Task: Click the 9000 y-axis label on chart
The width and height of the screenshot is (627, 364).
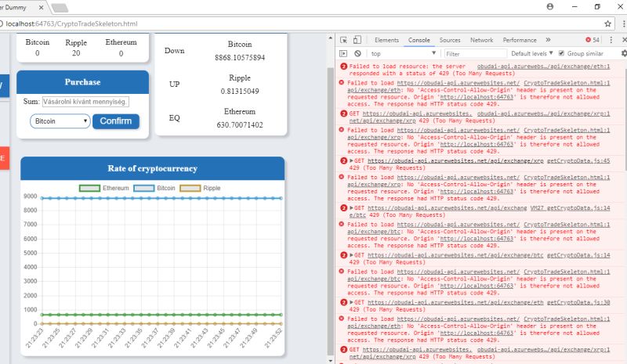Action: 31,196
